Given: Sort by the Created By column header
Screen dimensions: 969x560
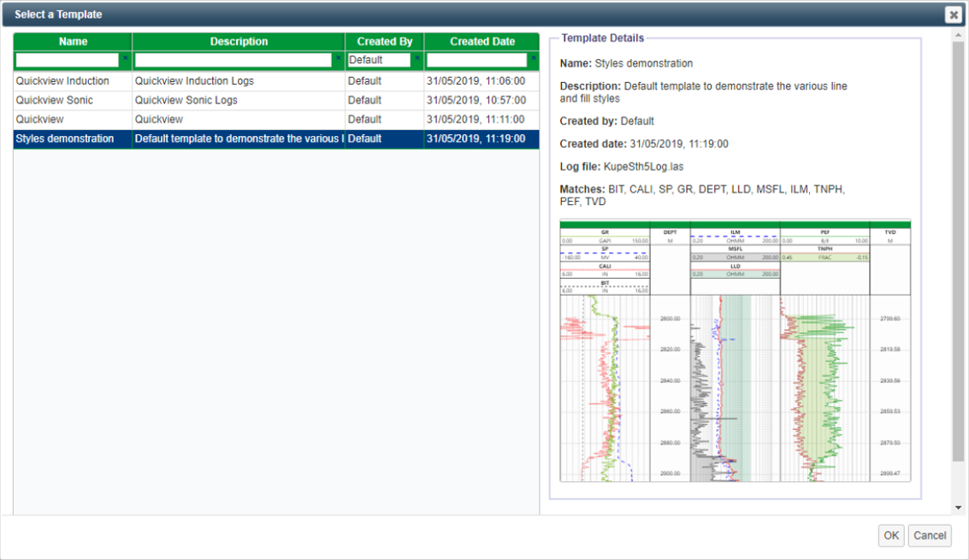Looking at the screenshot, I should pos(384,41).
